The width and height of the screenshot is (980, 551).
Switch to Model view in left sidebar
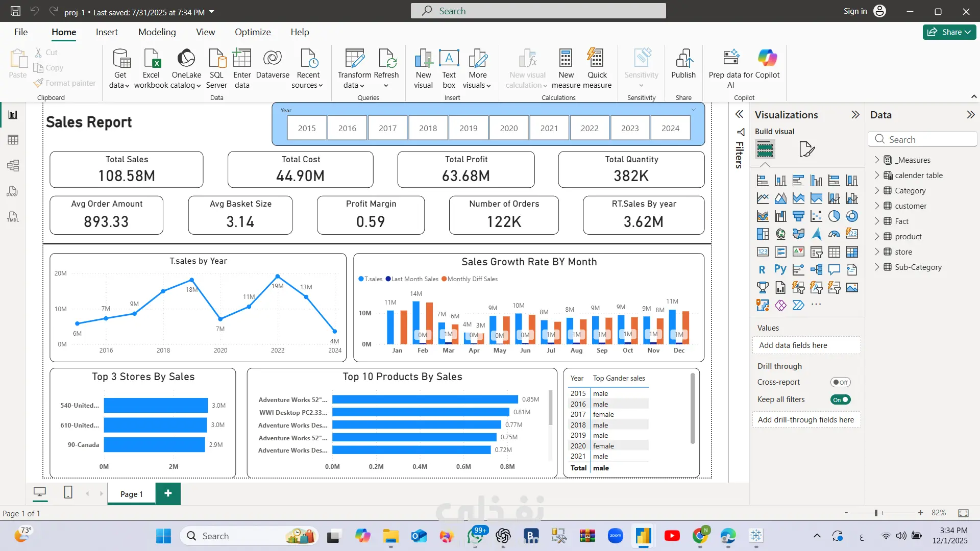[x=13, y=165]
